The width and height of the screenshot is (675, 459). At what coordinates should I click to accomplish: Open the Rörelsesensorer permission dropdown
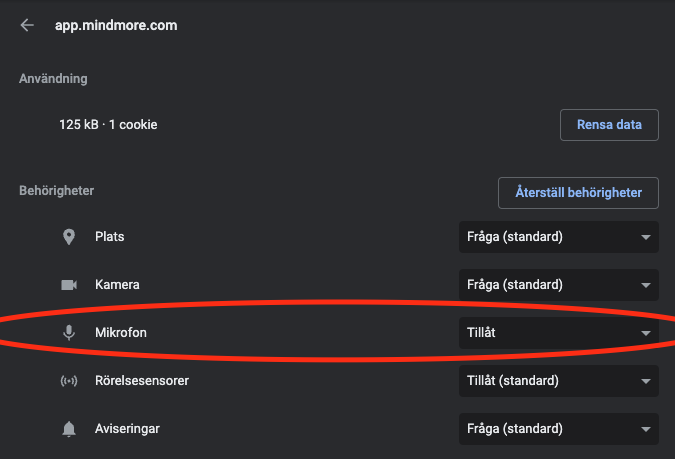coord(558,381)
